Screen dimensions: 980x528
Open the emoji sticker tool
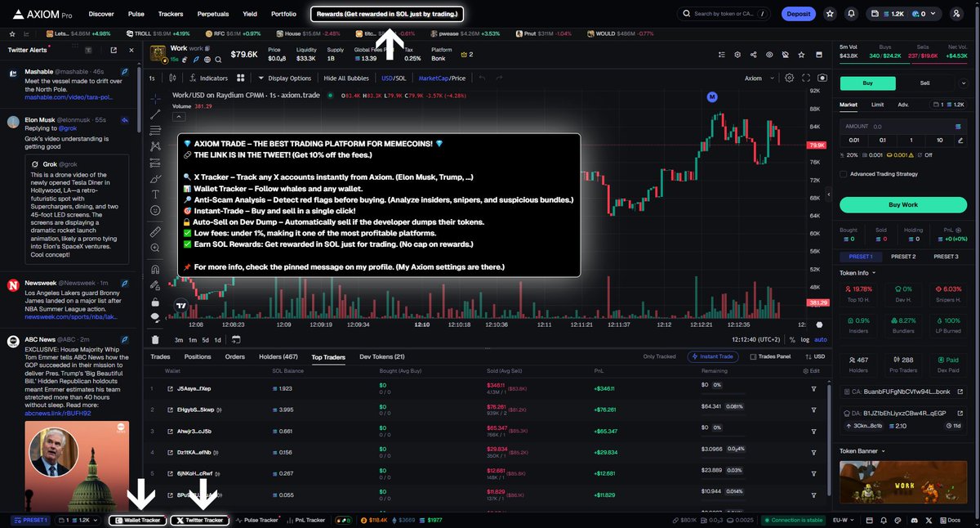(155, 210)
